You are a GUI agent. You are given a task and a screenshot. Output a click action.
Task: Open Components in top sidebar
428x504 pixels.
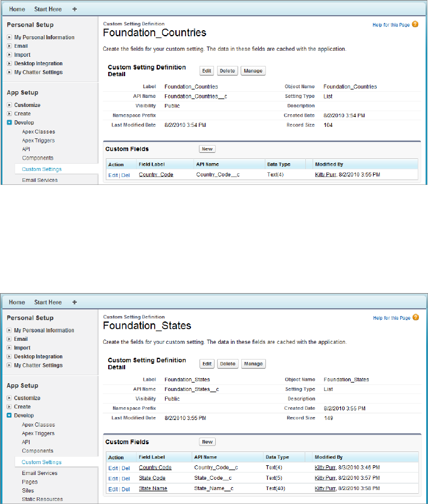tap(37, 158)
